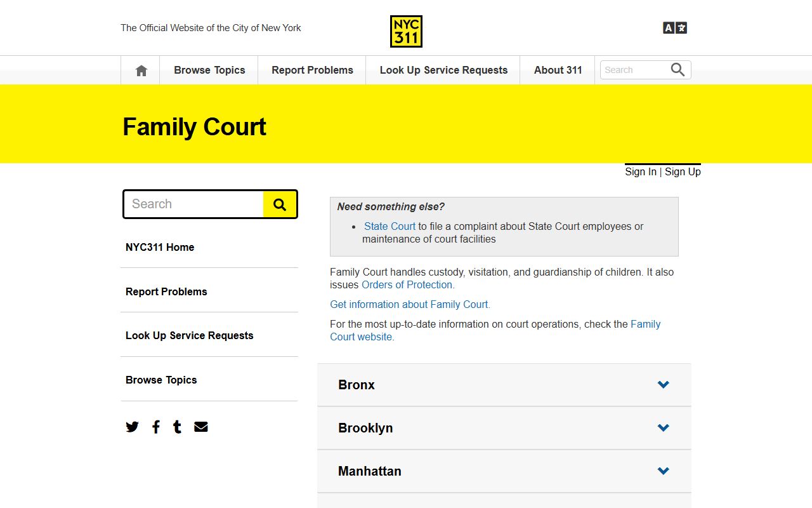Expand the Bronx section chevron
This screenshot has width=812, height=508.
[664, 385]
